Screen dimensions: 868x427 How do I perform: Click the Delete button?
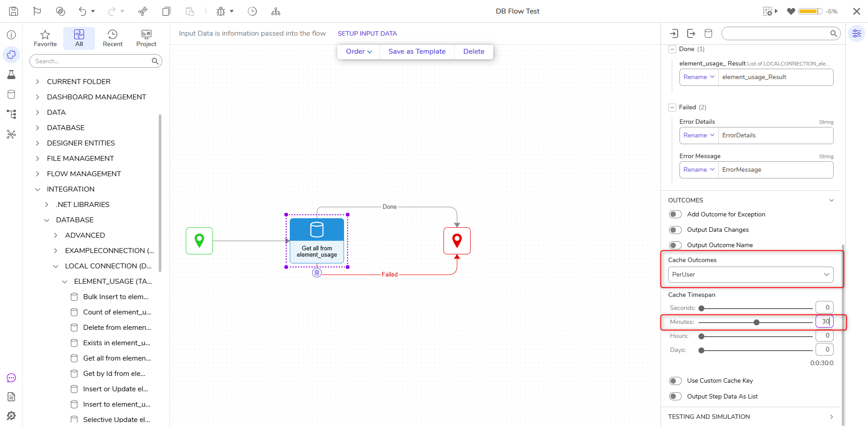click(x=474, y=52)
